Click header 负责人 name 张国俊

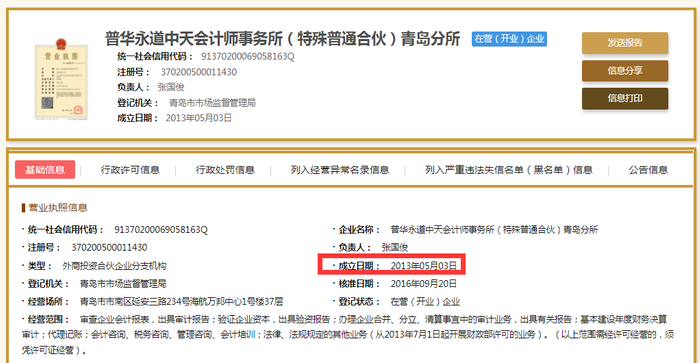pos(171,87)
